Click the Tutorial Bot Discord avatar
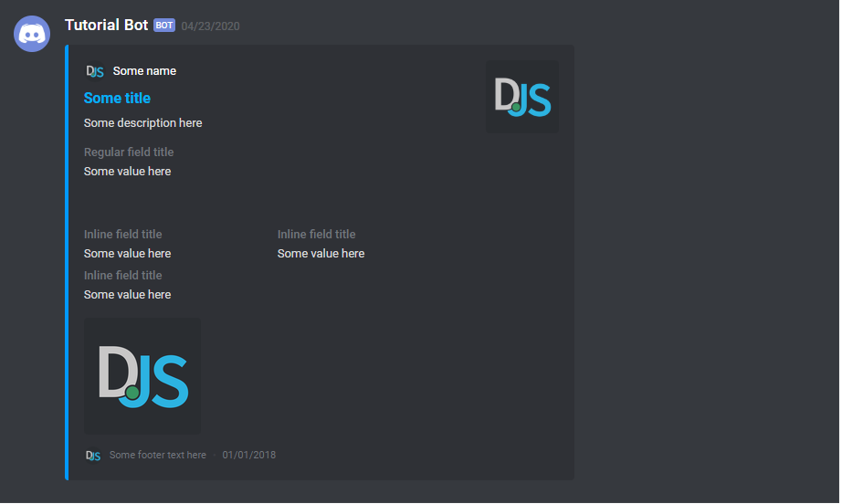The width and height of the screenshot is (842, 504). click(x=32, y=34)
